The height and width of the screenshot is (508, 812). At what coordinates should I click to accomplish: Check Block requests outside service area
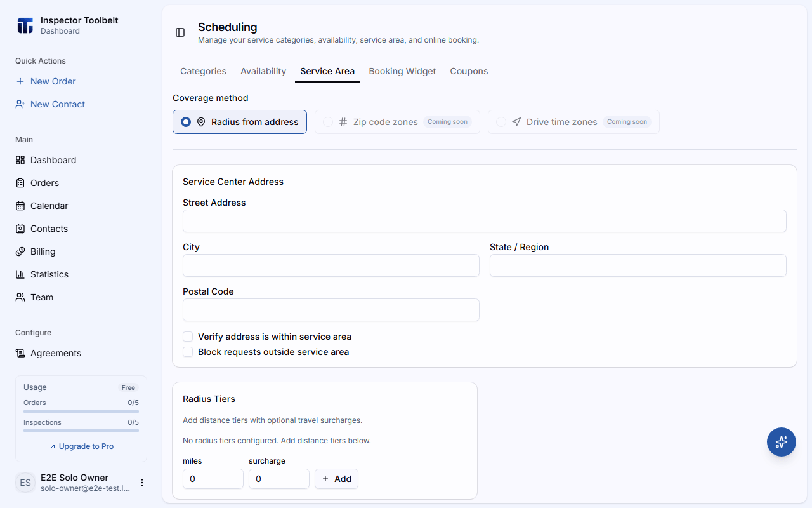tap(188, 352)
